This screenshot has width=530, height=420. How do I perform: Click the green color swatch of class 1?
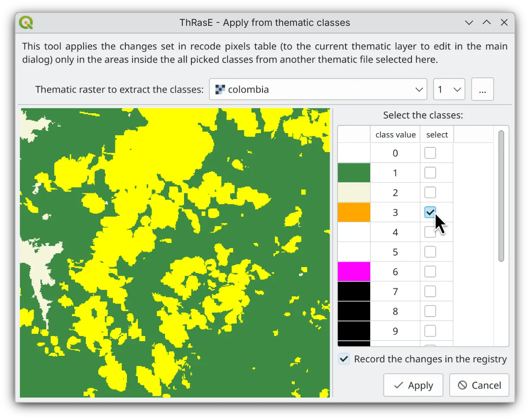[354, 173]
